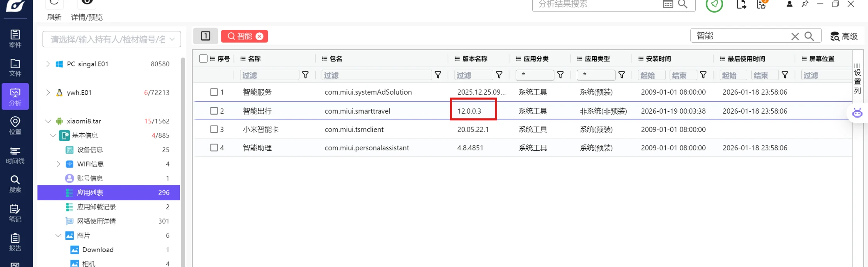Collapse the xiaomi8.tar tree node
868x267 pixels.
point(48,121)
